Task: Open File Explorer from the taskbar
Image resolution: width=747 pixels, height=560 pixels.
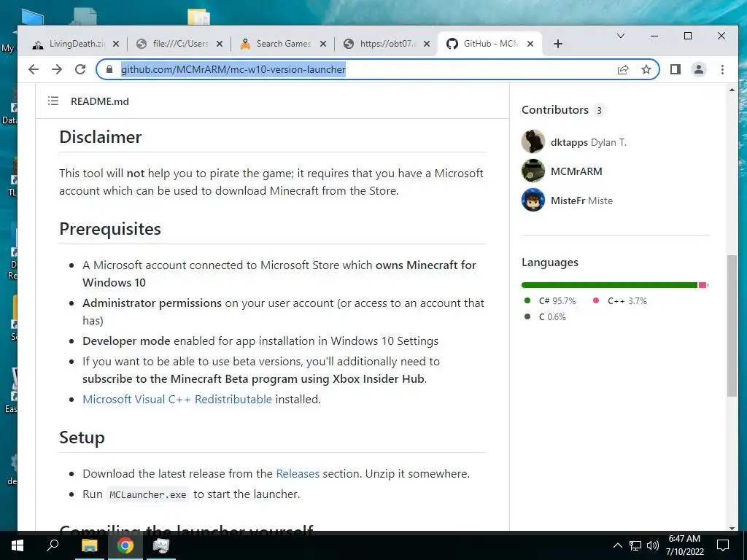Action: point(89,545)
